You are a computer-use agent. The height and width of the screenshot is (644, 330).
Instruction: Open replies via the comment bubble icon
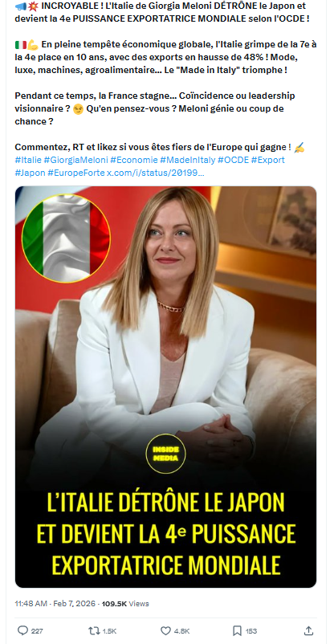pyautogui.click(x=22, y=630)
